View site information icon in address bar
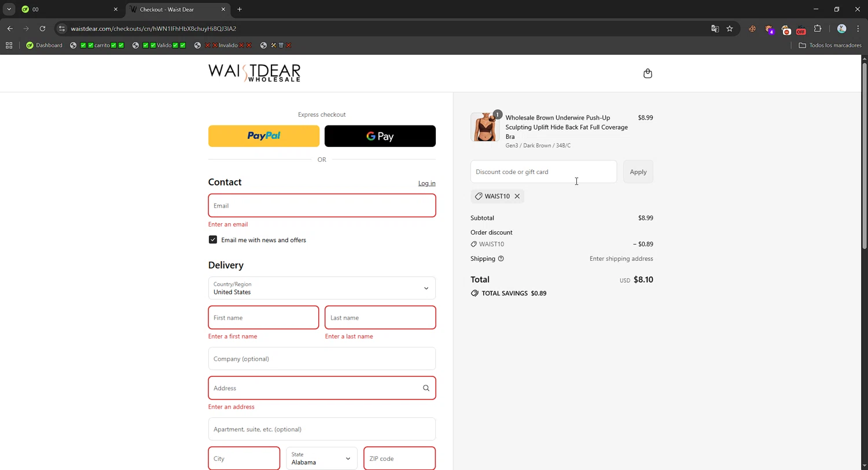 (x=62, y=29)
